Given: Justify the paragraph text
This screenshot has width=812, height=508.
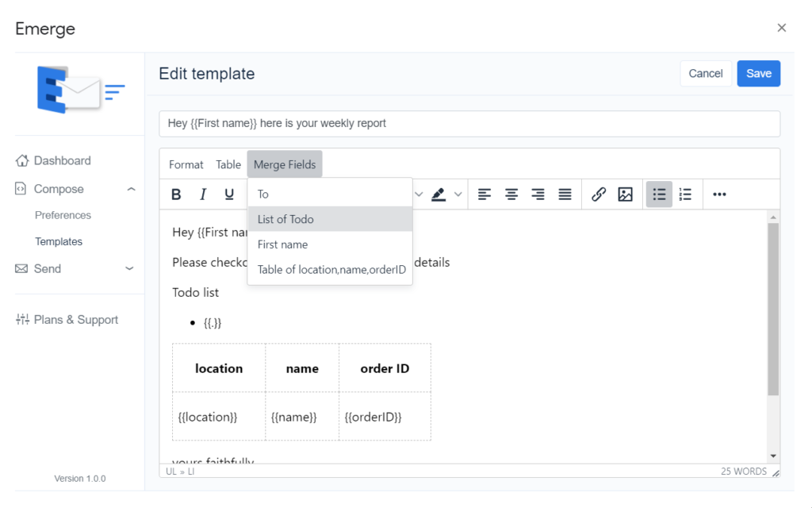Looking at the screenshot, I should coord(565,194).
